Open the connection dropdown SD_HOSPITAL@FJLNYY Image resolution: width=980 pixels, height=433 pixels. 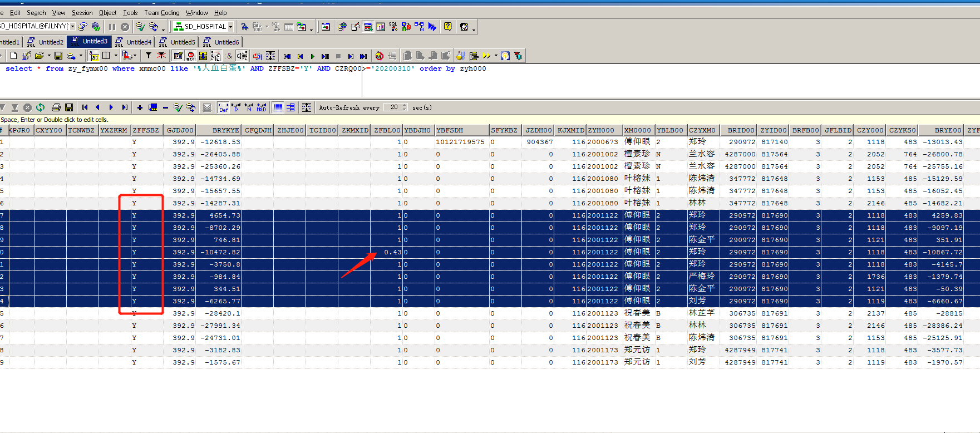click(x=72, y=27)
